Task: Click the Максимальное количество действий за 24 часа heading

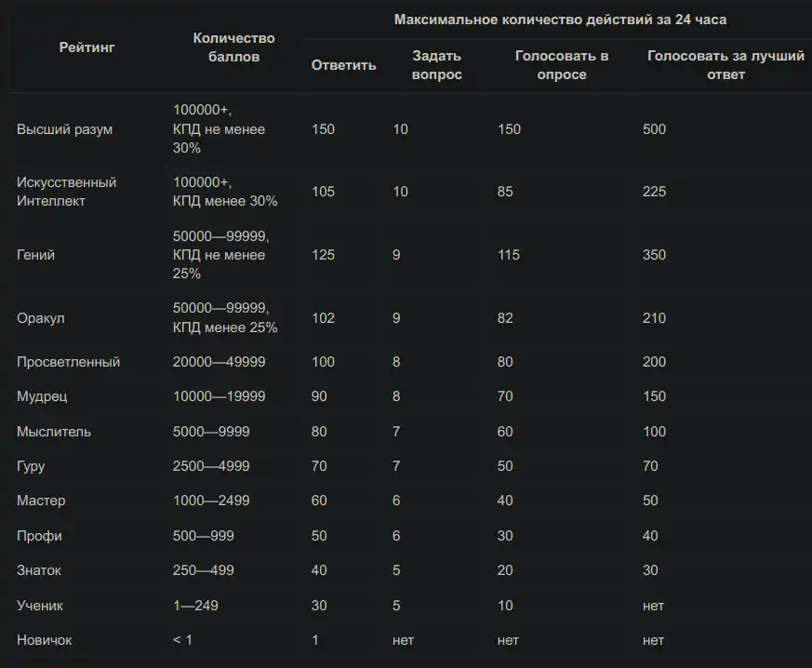Action: click(x=560, y=20)
